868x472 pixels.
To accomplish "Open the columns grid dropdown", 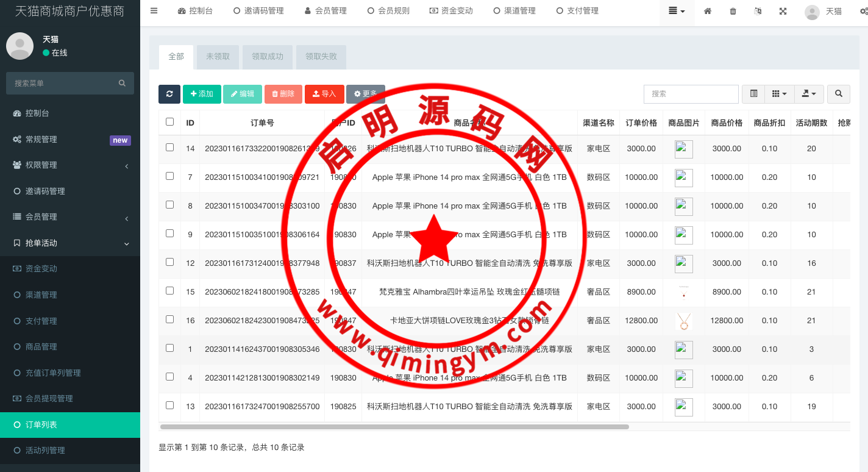I will click(x=779, y=94).
